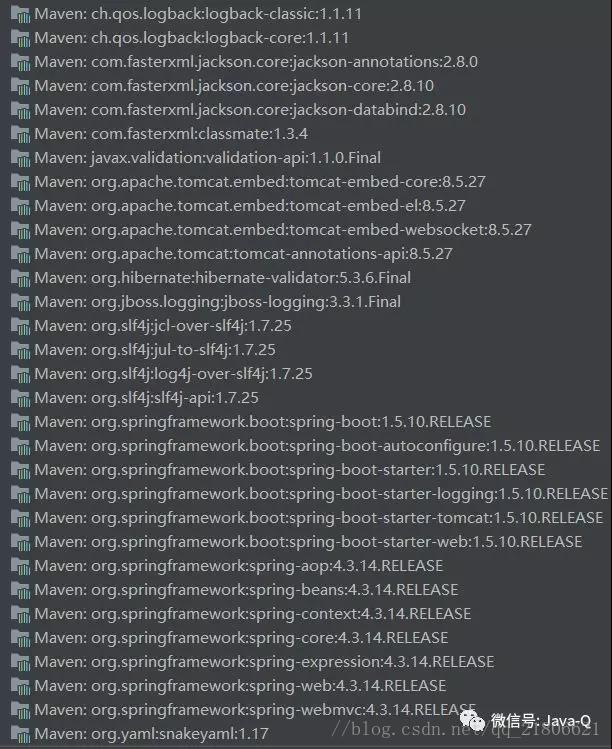Select jackson-databind:2.8.10 library entry
Viewport: 612px width, 749px height.
tap(238, 110)
